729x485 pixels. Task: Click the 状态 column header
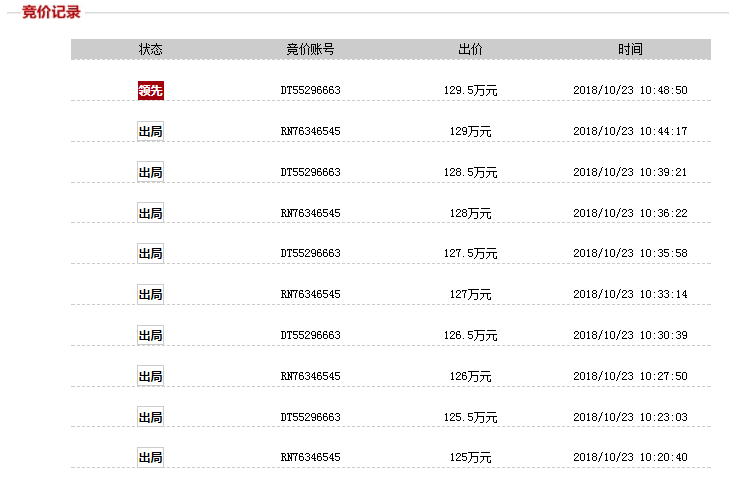coord(151,49)
